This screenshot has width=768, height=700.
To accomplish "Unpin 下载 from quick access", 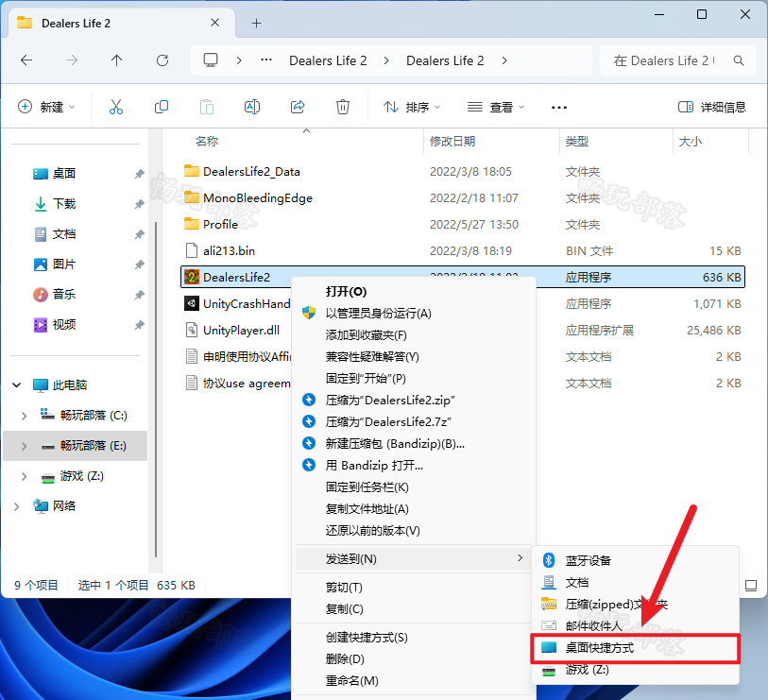I will pyautogui.click(x=140, y=204).
